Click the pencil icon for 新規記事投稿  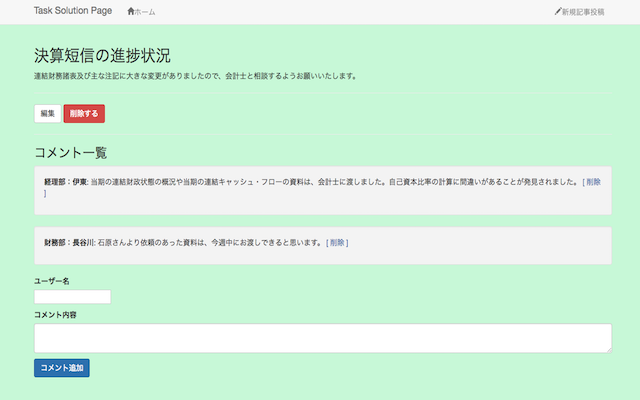(557, 12)
